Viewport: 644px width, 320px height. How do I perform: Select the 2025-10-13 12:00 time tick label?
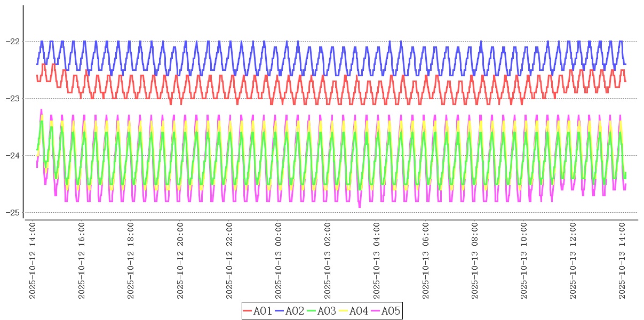[x=574, y=261]
